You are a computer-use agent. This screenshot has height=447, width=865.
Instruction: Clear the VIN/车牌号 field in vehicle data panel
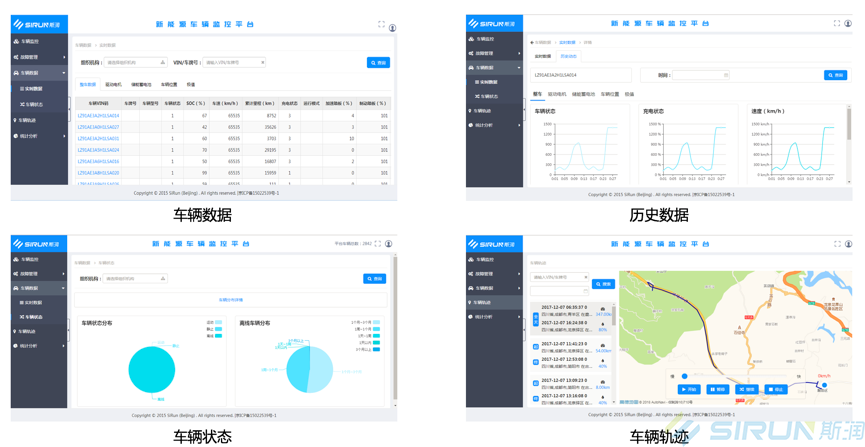tap(263, 63)
